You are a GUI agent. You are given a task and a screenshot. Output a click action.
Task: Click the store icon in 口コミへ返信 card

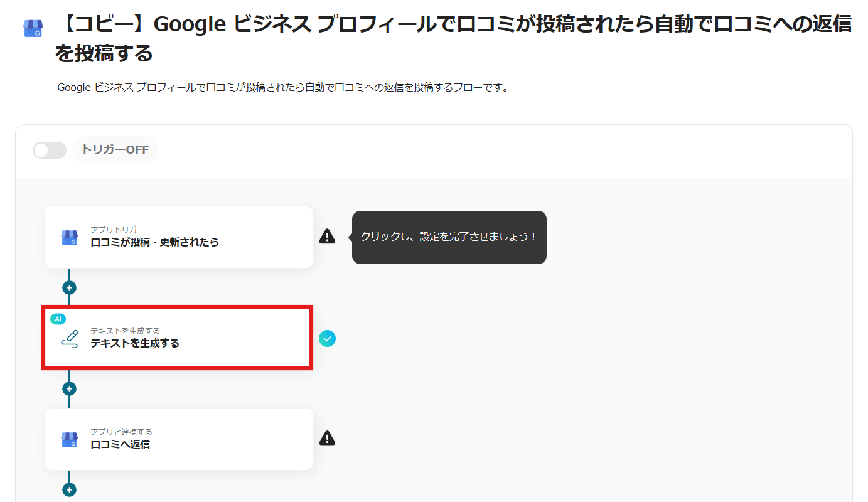click(69, 439)
